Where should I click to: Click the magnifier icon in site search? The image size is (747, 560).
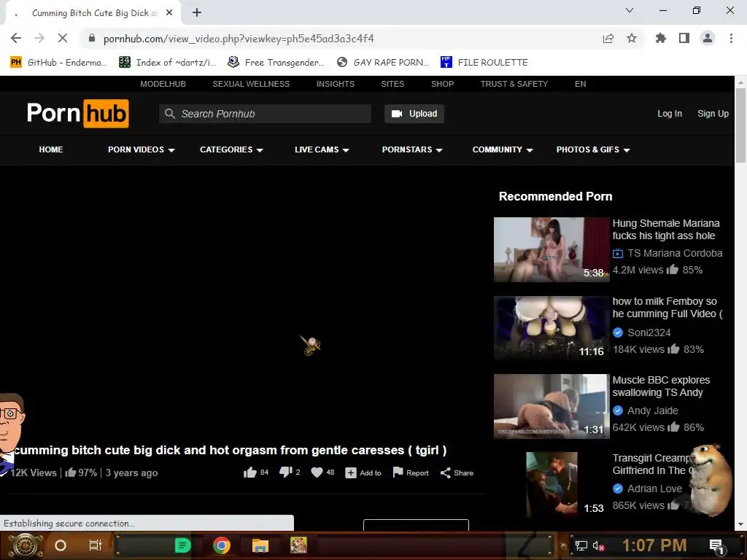[169, 113]
